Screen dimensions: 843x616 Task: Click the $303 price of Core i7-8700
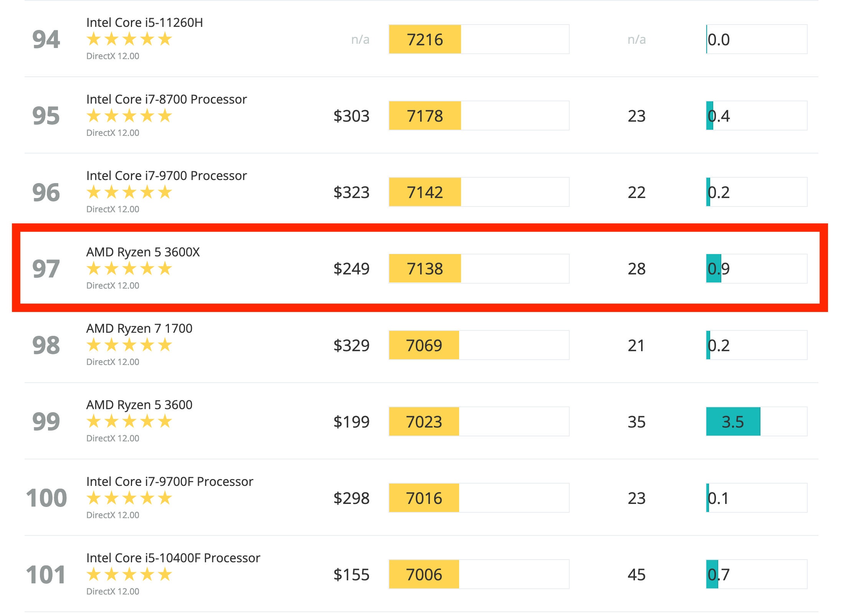351,116
